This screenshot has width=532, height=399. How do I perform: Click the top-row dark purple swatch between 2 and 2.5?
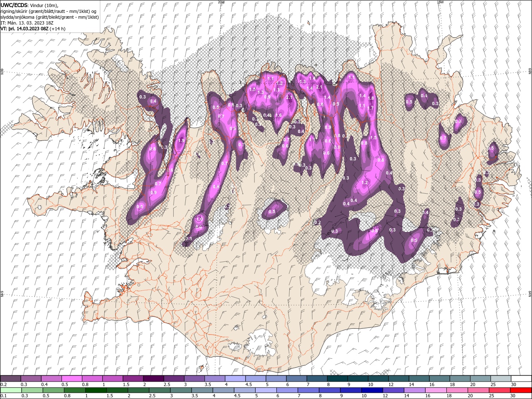153,379
